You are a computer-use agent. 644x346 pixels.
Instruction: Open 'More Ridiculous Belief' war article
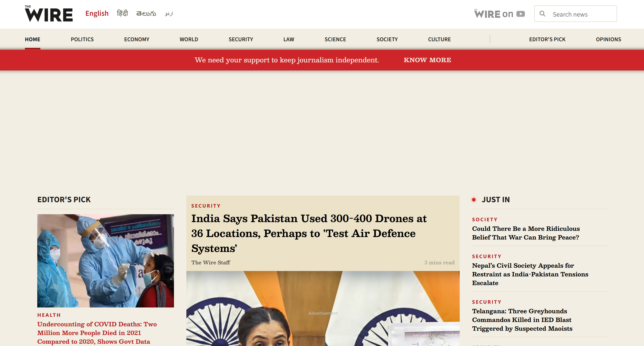[x=526, y=233]
